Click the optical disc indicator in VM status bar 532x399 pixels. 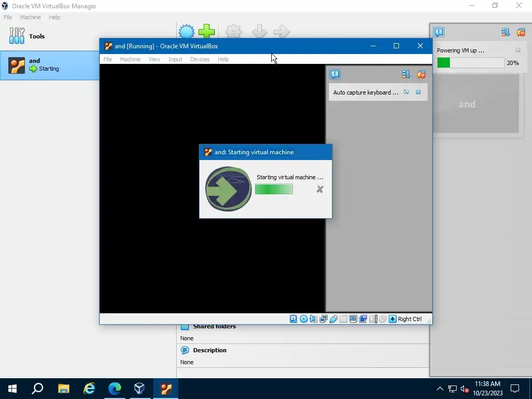pos(303,319)
